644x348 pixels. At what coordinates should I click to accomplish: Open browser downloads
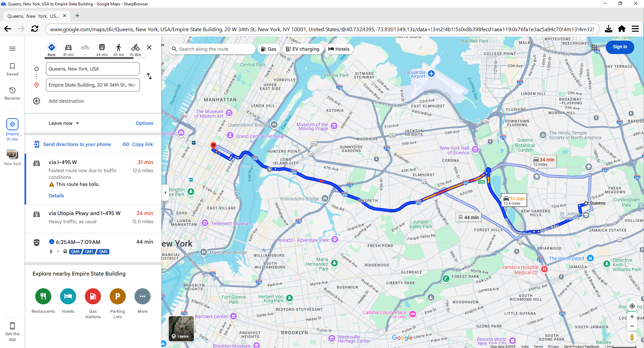(608, 29)
